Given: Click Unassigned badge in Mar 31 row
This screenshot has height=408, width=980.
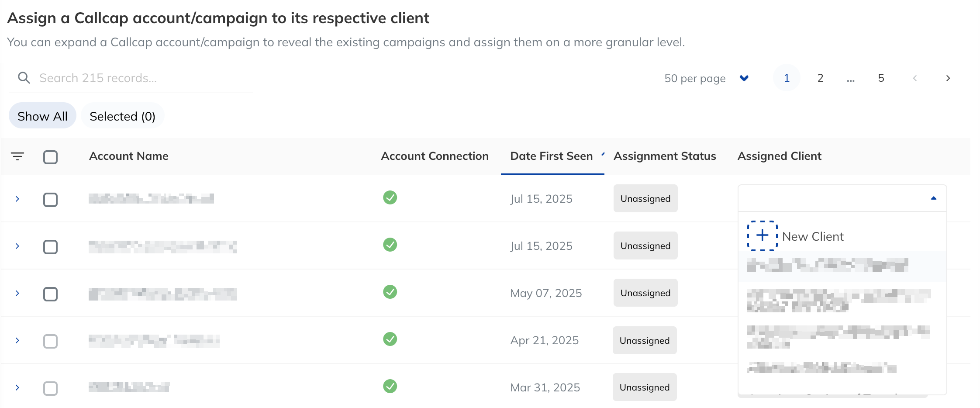Looking at the screenshot, I should (645, 387).
